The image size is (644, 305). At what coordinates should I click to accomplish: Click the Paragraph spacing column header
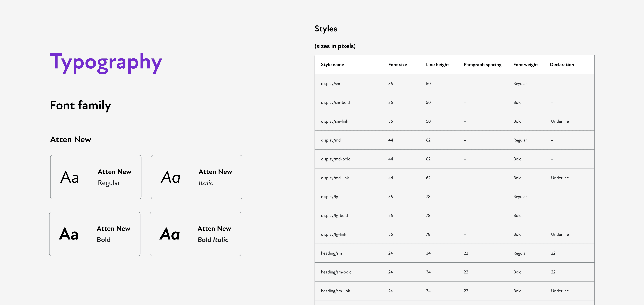click(482, 65)
